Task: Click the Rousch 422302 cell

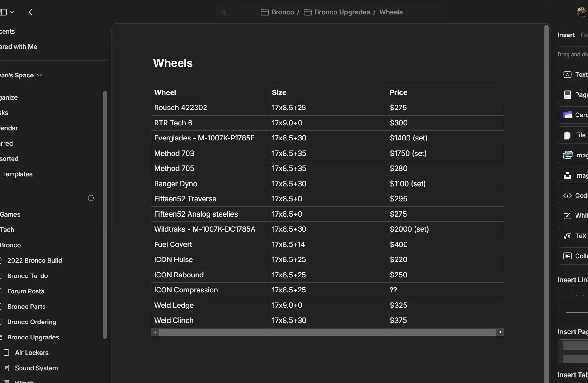Action: (x=210, y=108)
